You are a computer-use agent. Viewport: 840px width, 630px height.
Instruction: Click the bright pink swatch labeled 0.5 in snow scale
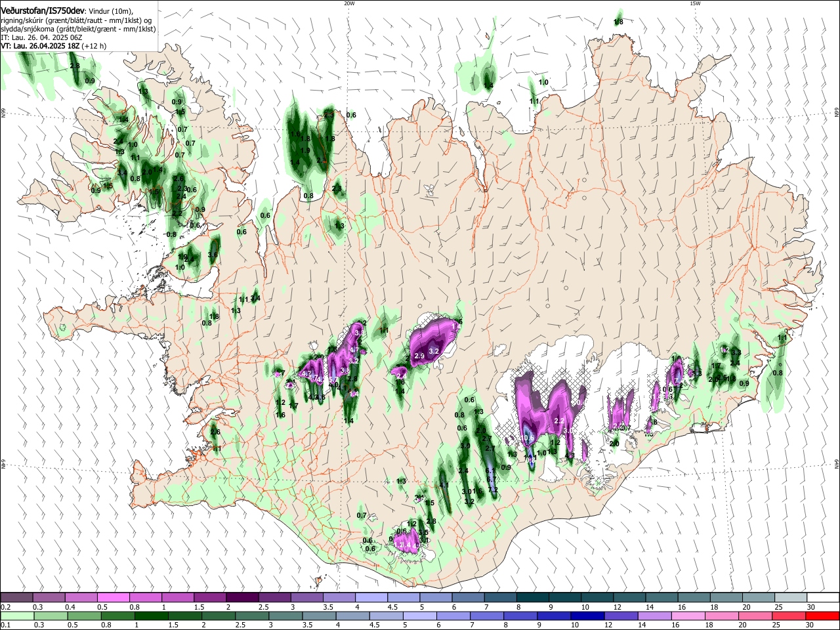tap(113, 597)
